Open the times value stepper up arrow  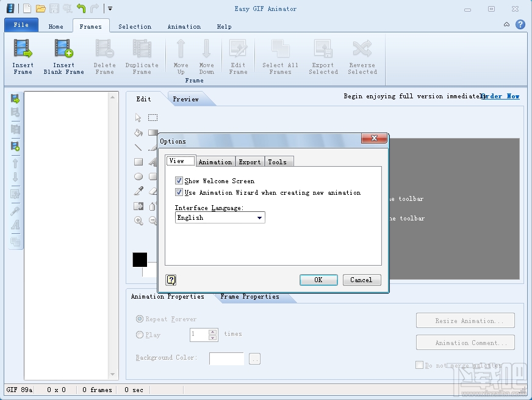point(212,332)
